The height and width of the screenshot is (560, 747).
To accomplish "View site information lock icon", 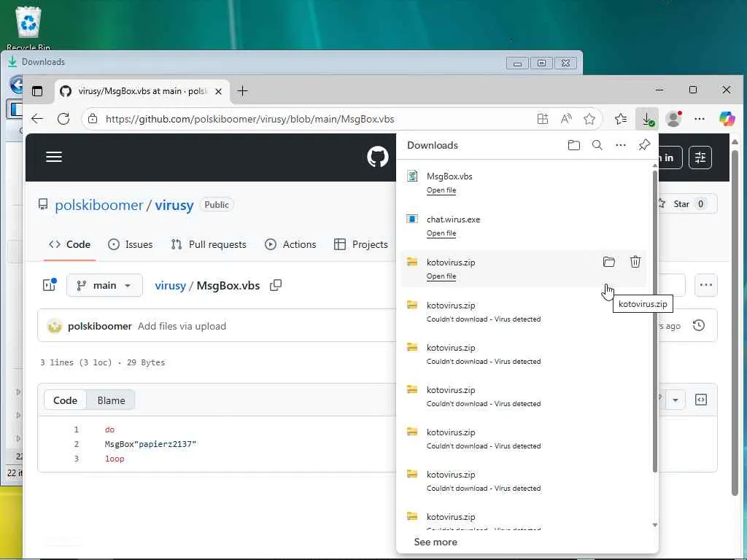I will (x=93, y=119).
